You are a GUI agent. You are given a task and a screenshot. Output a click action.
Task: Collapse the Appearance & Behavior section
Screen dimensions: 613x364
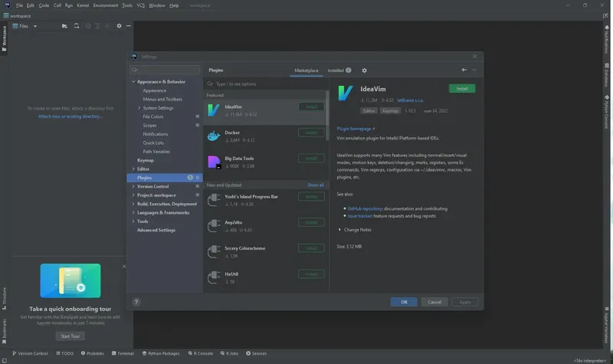[133, 82]
